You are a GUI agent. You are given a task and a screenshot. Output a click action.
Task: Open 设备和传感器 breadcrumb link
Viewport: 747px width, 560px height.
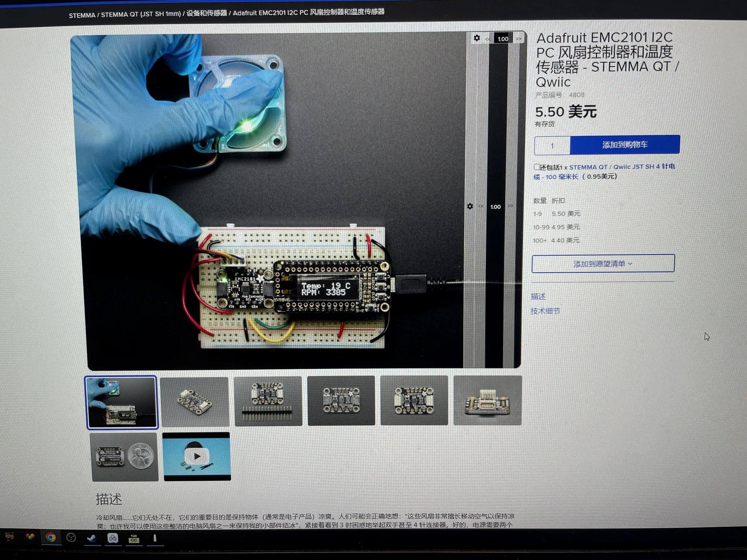tap(207, 13)
